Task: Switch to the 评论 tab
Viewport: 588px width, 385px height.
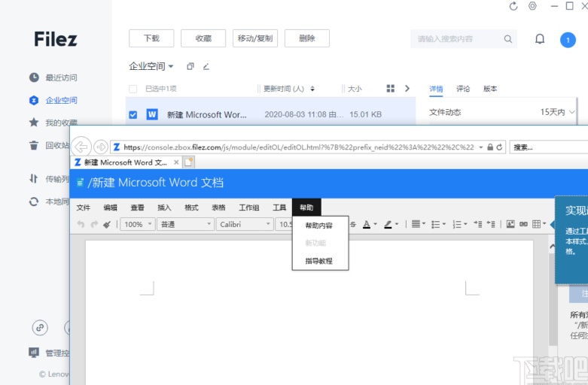Action: pos(463,89)
